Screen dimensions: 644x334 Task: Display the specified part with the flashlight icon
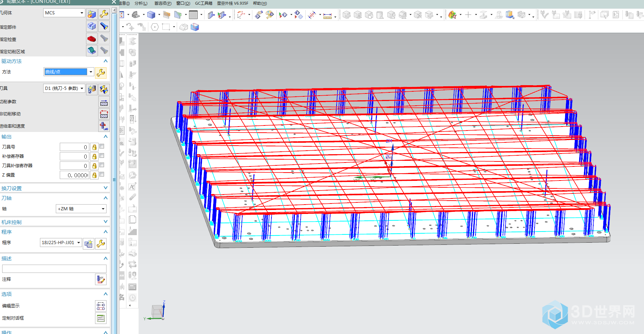coord(104,26)
